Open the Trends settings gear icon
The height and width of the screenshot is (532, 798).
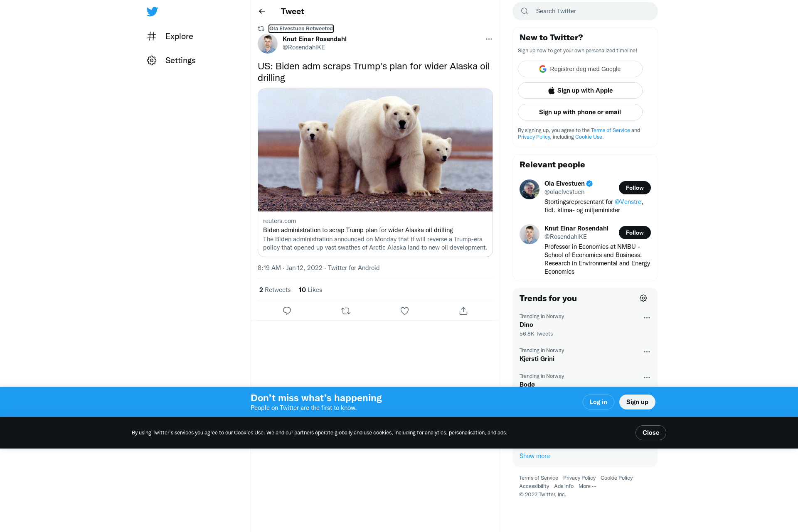643,298
